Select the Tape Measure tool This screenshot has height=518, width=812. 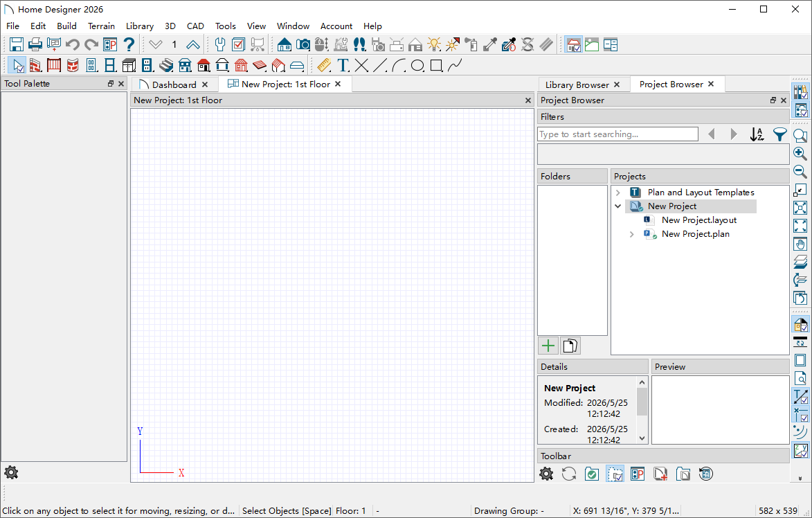click(324, 65)
